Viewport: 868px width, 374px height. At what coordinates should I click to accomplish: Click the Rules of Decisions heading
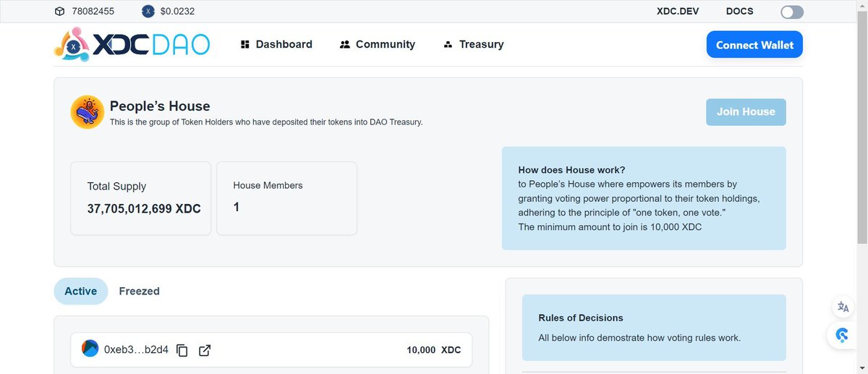pyautogui.click(x=581, y=318)
